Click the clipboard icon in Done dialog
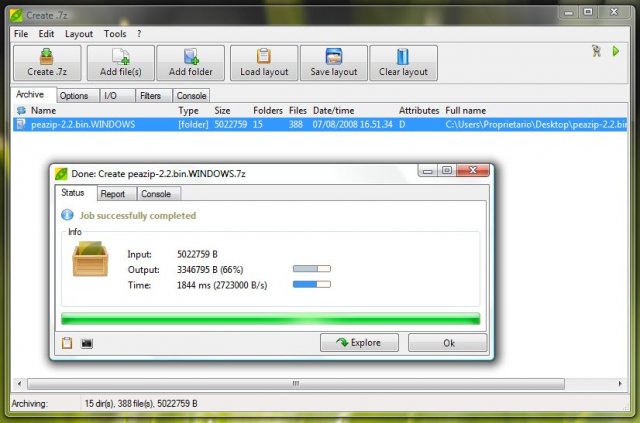 tap(67, 343)
